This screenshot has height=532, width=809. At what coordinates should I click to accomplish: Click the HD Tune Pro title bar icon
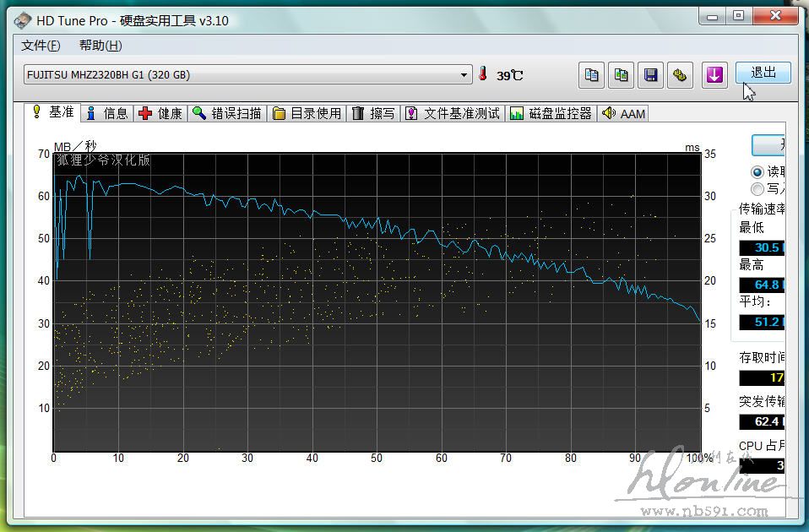(x=22, y=20)
